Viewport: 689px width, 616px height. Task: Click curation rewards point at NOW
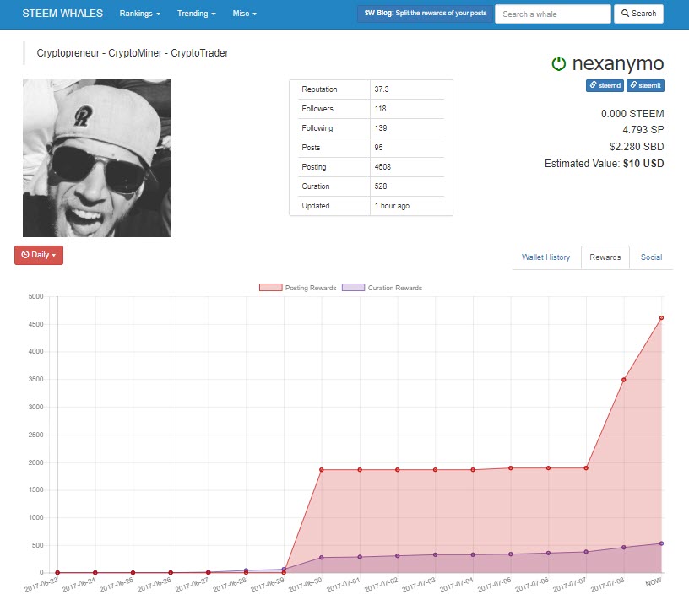(661, 543)
